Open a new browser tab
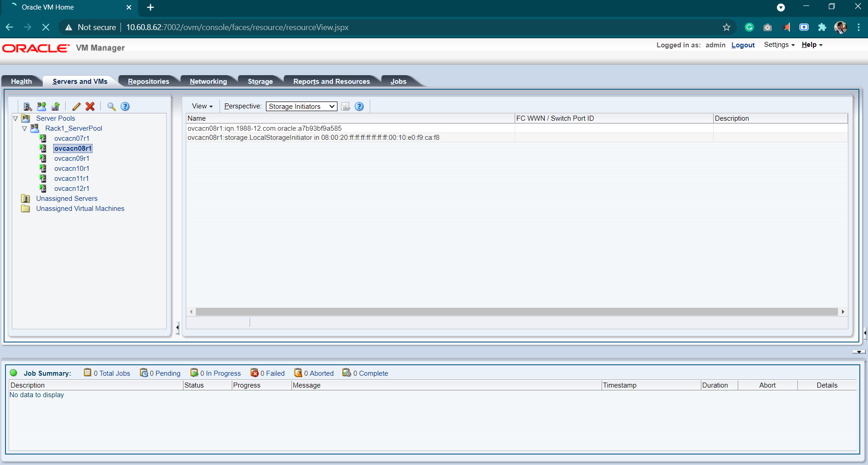868x465 pixels. pos(151,7)
